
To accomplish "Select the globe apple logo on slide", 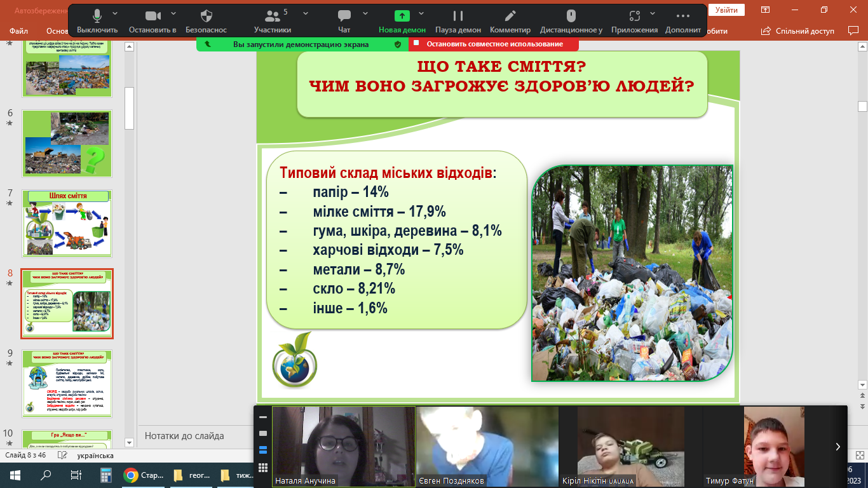I will click(x=294, y=360).
